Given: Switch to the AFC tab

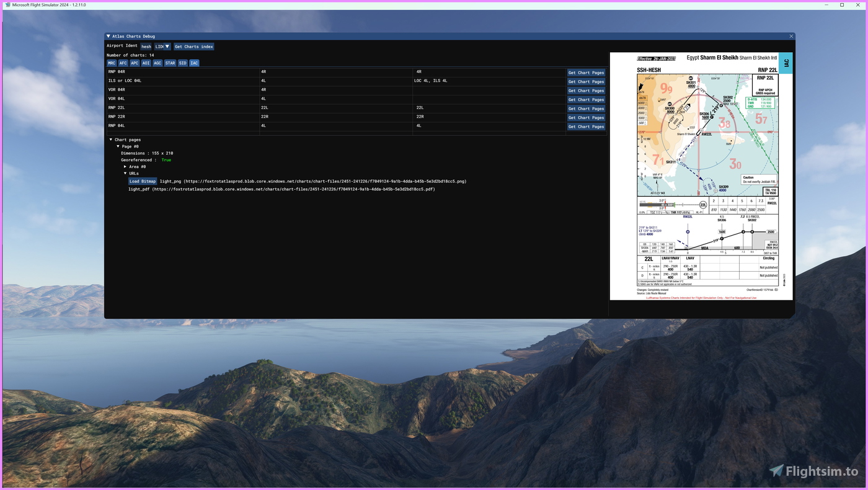Looking at the screenshot, I should point(123,63).
